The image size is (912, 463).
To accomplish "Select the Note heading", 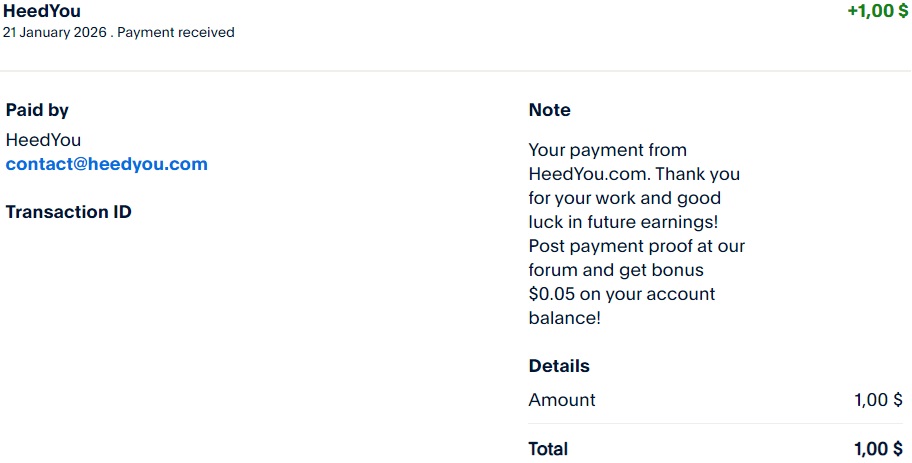I will click(x=549, y=110).
